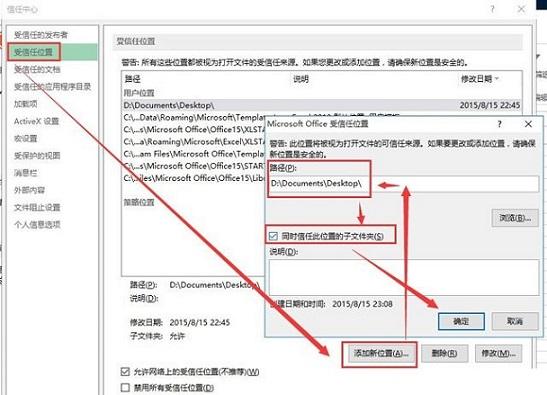Screen dimensions: 547x395
Task: Select the Office15\XLSTART path row
Action: (x=194, y=129)
